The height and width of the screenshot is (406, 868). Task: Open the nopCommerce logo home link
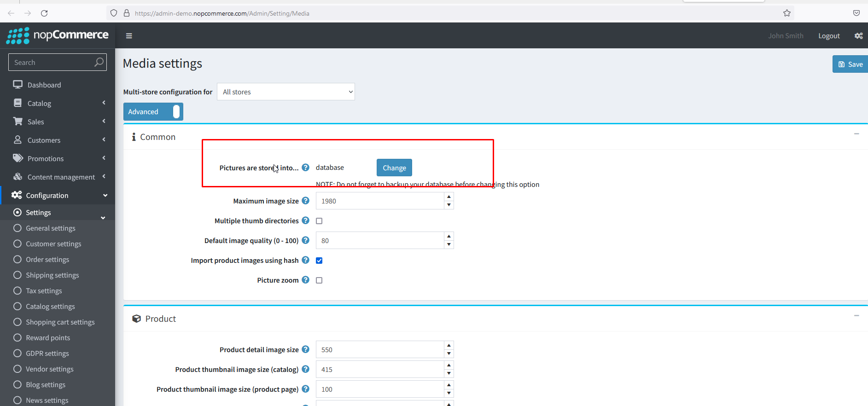[58, 35]
